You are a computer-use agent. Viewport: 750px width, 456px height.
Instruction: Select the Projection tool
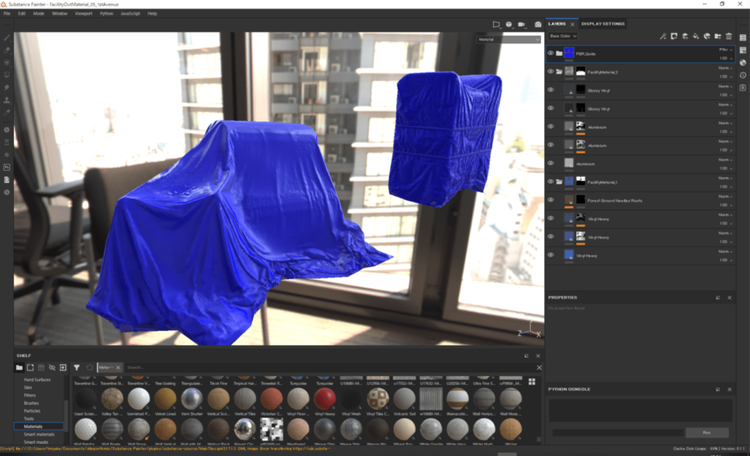pyautogui.click(x=7, y=63)
